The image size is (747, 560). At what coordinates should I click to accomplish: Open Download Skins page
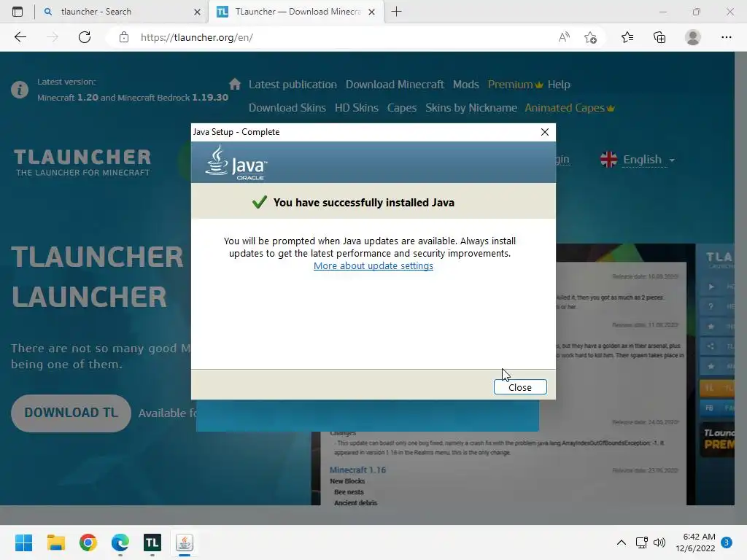point(287,108)
